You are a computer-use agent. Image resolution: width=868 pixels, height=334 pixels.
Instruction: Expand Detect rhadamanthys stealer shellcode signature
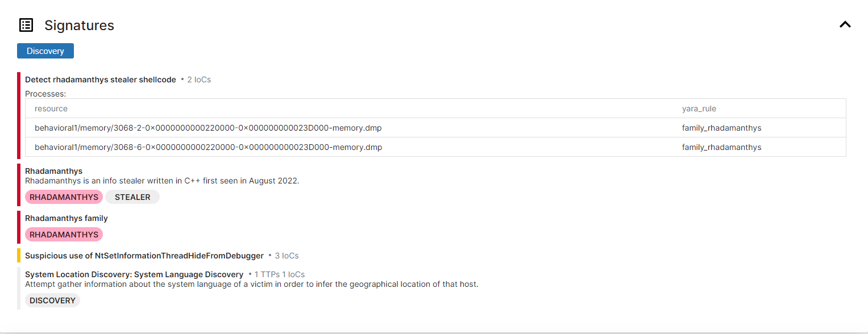tap(101, 80)
